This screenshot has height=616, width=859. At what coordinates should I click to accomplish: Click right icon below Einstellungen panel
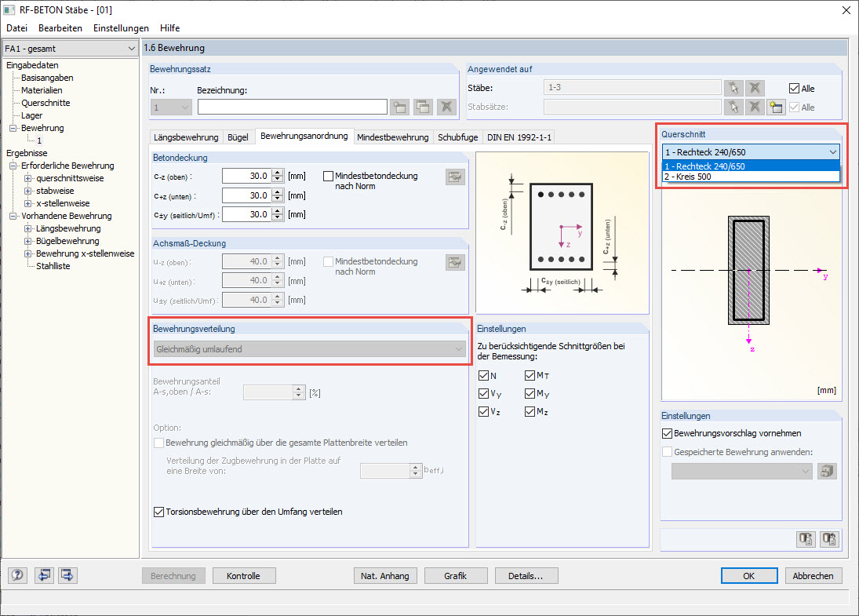coord(829,539)
